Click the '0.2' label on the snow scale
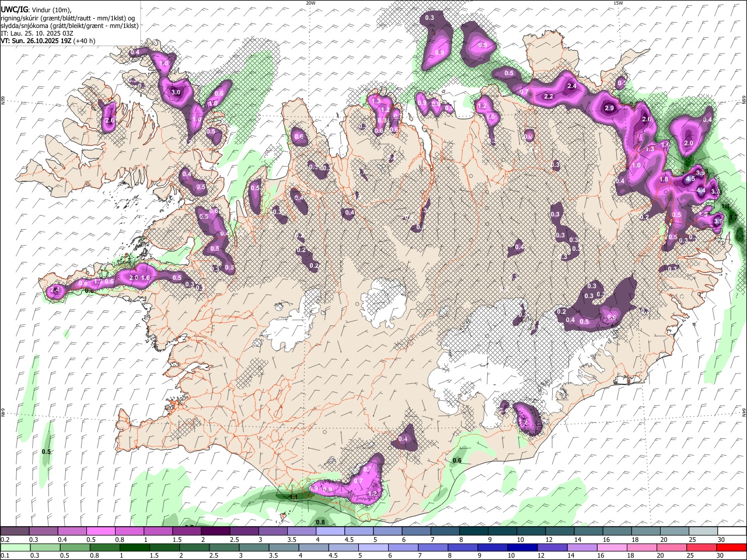This screenshot has width=747, height=560. [5, 540]
